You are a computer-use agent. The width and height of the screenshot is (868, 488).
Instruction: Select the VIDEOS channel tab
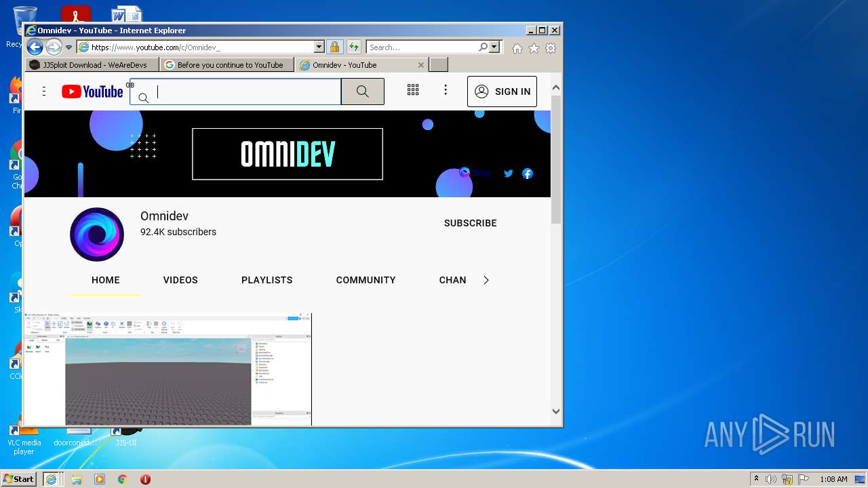click(x=180, y=280)
